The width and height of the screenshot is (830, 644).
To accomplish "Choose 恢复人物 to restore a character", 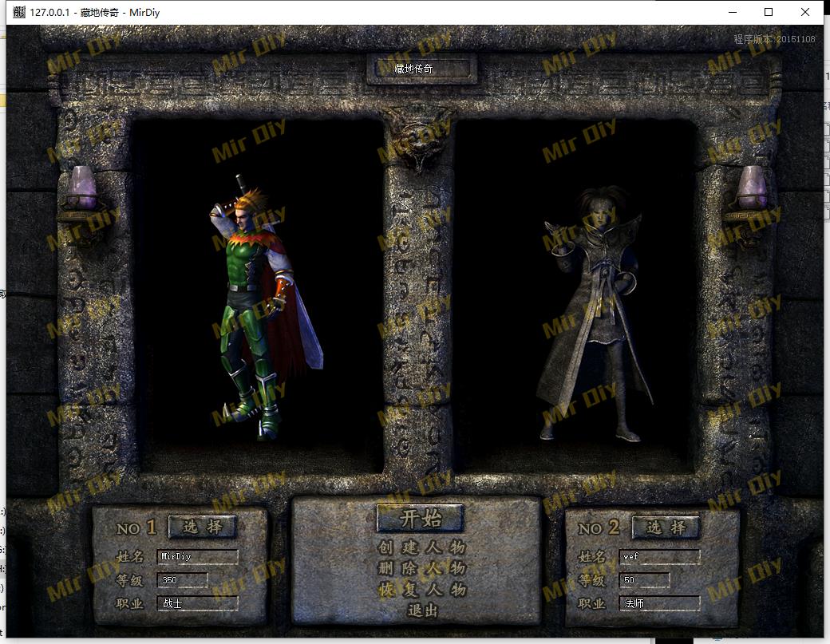I will pos(421,590).
